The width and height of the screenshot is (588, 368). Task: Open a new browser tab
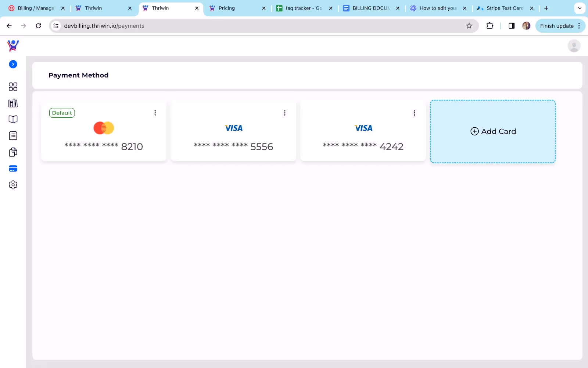pyautogui.click(x=546, y=8)
